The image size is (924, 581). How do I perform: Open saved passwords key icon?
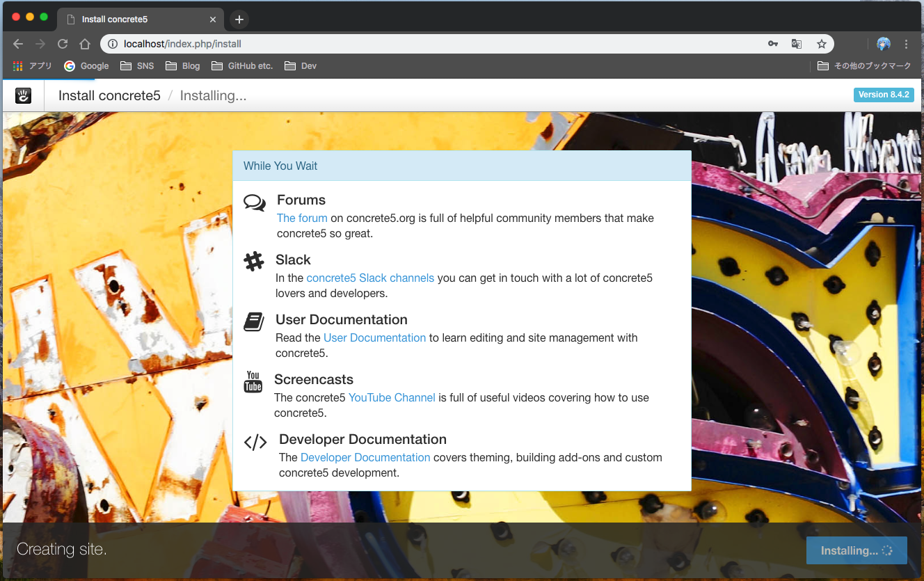[773, 44]
